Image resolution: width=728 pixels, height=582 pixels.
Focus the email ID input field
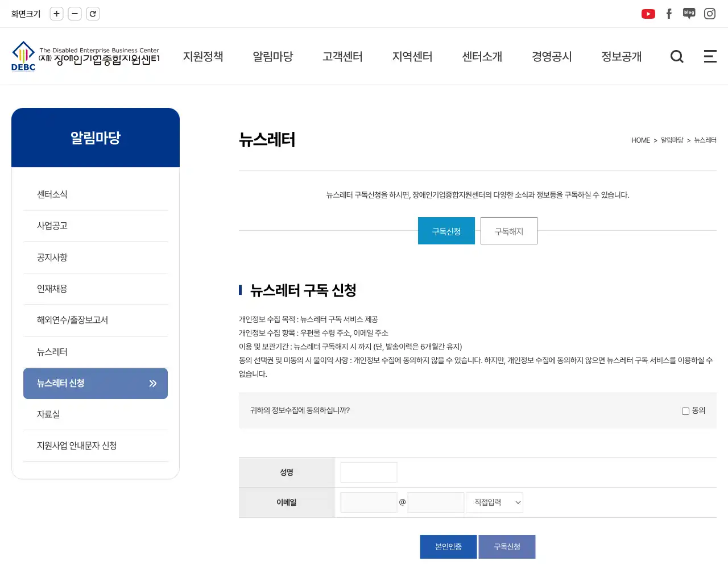pyautogui.click(x=369, y=502)
